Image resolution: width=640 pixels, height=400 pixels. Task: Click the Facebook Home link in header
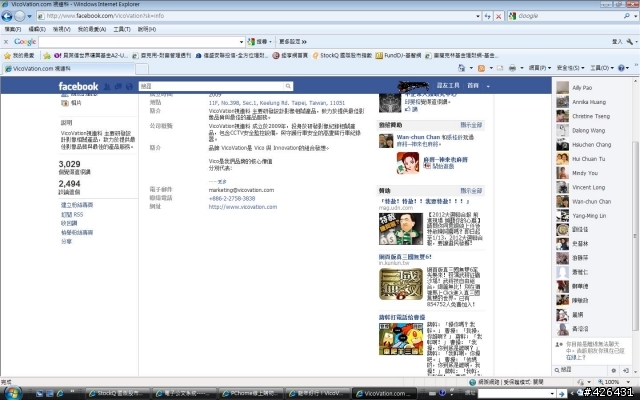tap(473, 86)
